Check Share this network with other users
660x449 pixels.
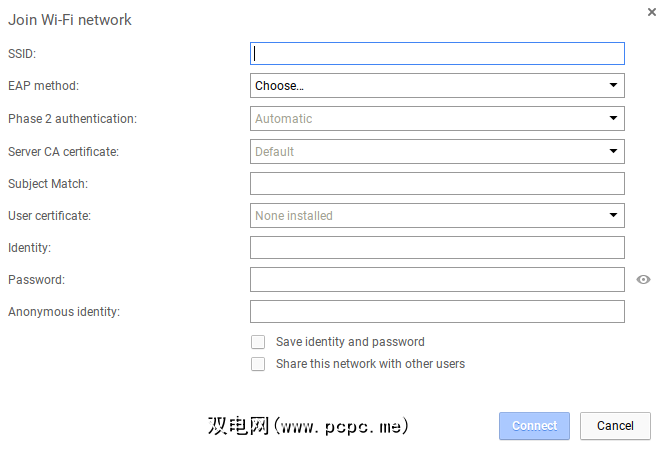pos(258,364)
